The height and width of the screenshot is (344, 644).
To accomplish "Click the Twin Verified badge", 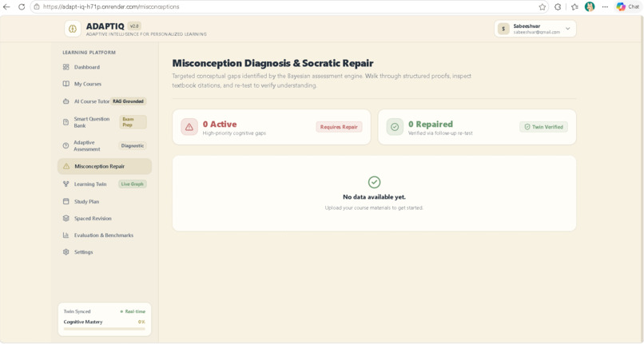I will 543,127.
